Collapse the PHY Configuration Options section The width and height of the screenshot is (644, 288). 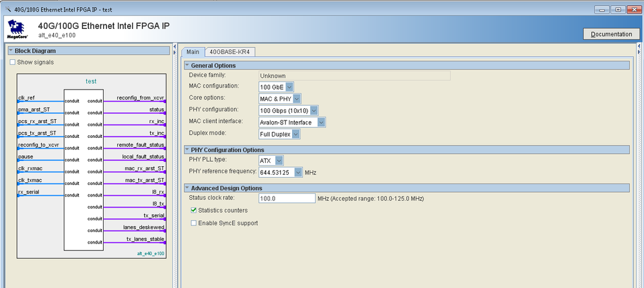[187, 149]
